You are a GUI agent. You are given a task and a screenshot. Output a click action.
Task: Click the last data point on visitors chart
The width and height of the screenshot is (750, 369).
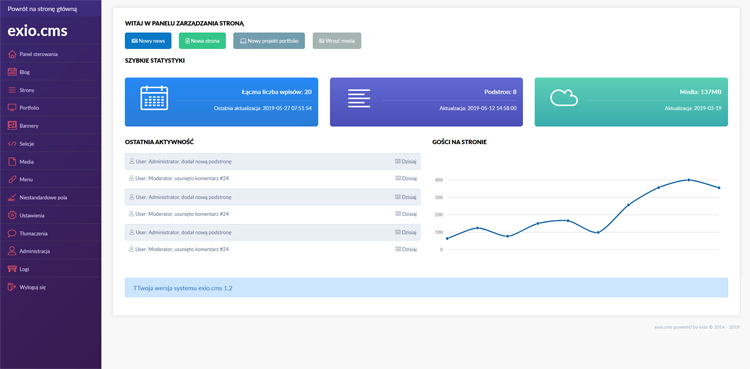click(x=719, y=188)
